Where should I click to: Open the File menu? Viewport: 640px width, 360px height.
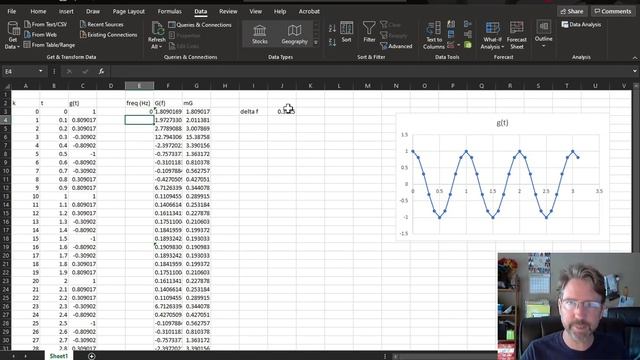coord(11,11)
